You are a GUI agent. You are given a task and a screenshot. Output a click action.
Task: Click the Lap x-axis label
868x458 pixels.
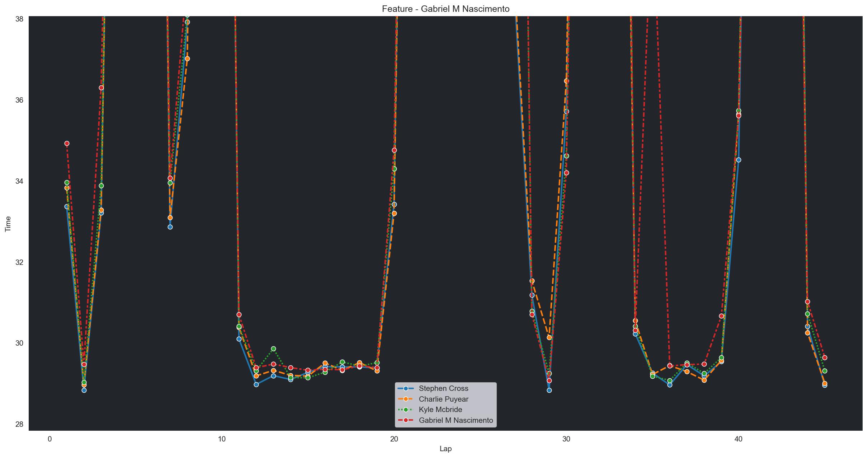click(x=445, y=449)
